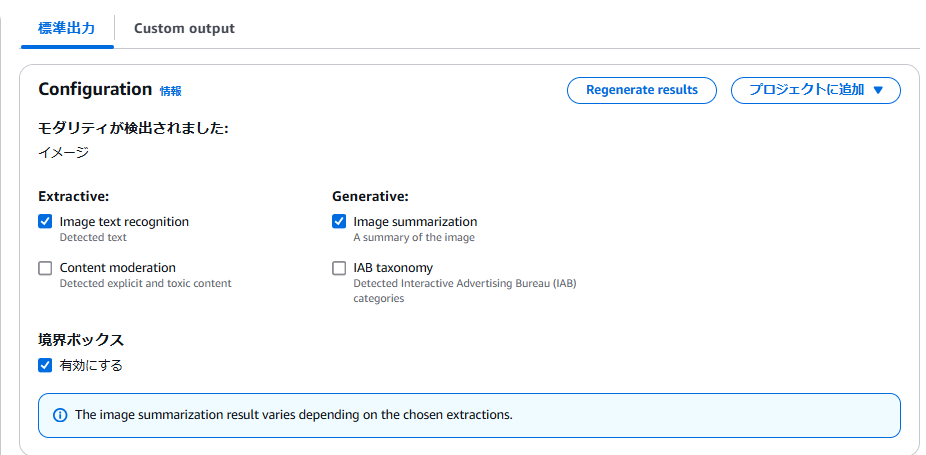Uncheck the Image summarization checkbox

(x=339, y=222)
